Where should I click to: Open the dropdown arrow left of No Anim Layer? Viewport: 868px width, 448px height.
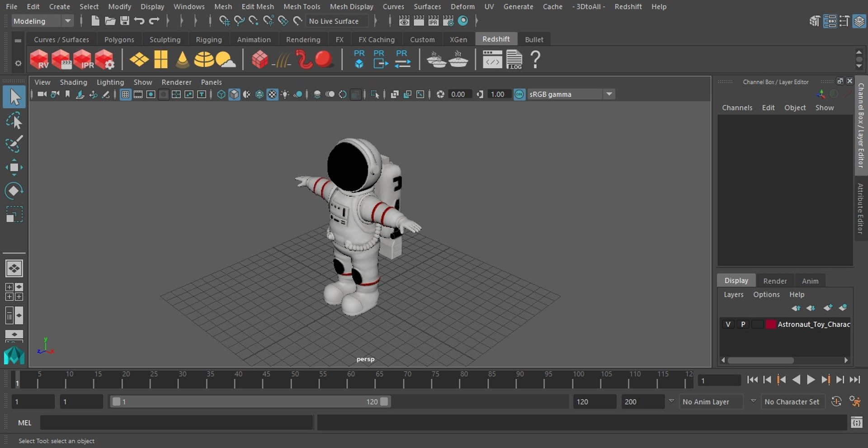tap(671, 401)
